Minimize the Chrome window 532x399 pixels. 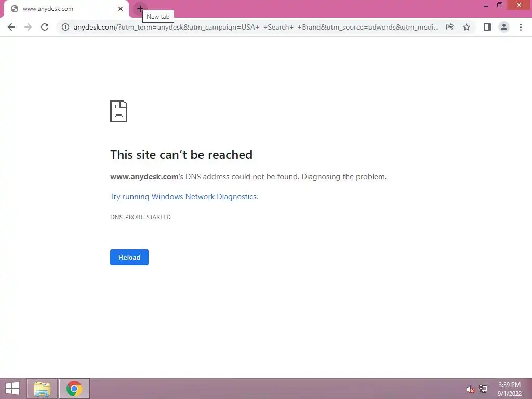[486, 5]
